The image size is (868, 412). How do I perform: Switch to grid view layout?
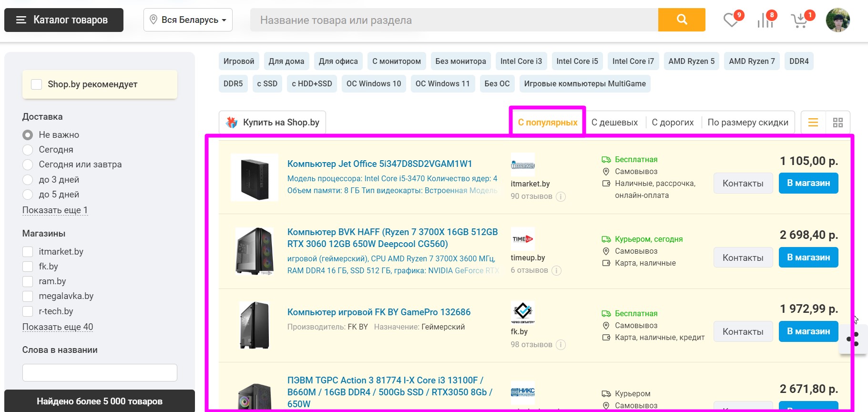tap(838, 123)
